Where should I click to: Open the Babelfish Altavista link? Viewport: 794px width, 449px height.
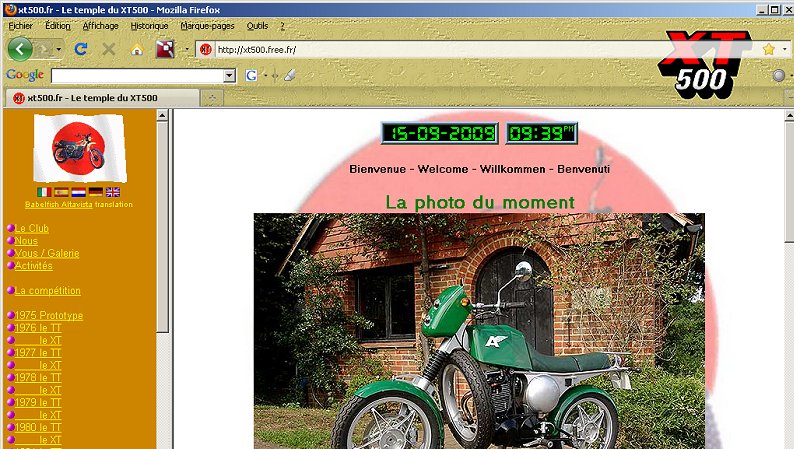click(59, 205)
